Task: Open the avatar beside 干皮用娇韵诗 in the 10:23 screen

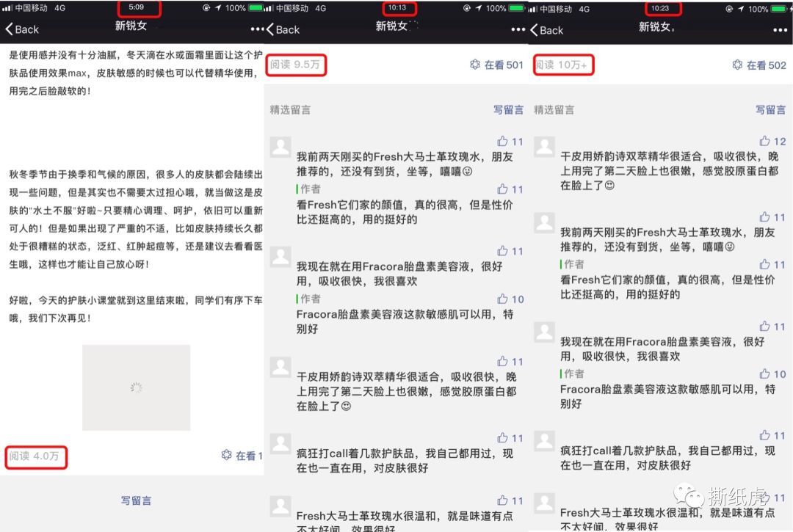Action: 544,147
